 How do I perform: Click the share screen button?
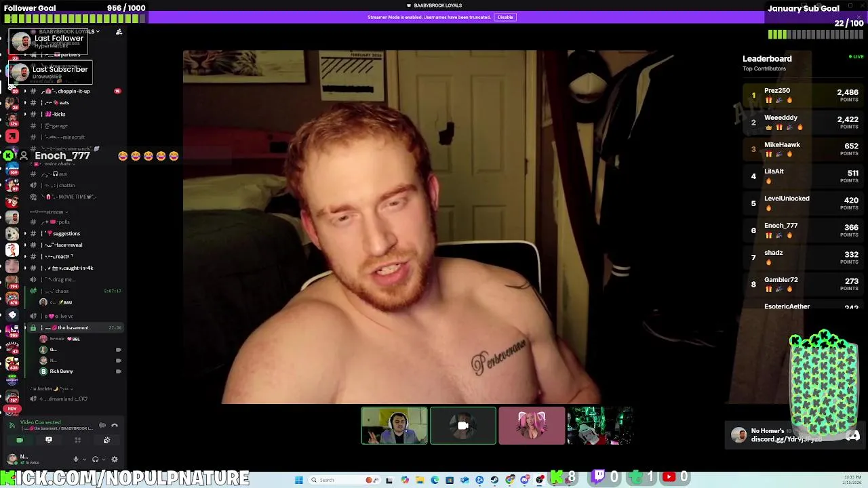click(x=49, y=440)
